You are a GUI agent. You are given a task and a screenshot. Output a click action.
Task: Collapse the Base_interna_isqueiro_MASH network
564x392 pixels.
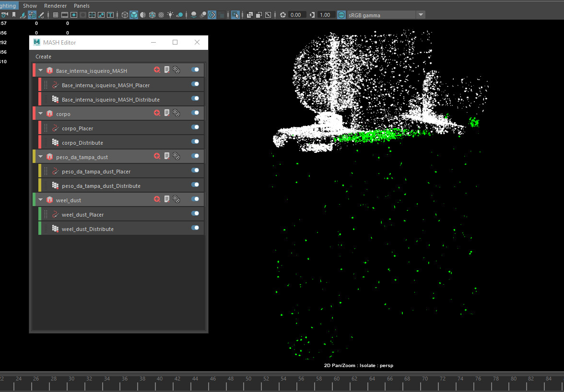(x=40, y=69)
